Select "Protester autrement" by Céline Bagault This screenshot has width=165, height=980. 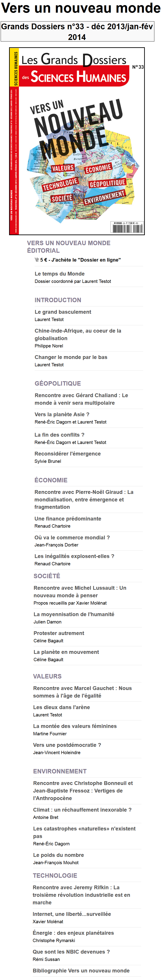click(x=59, y=633)
